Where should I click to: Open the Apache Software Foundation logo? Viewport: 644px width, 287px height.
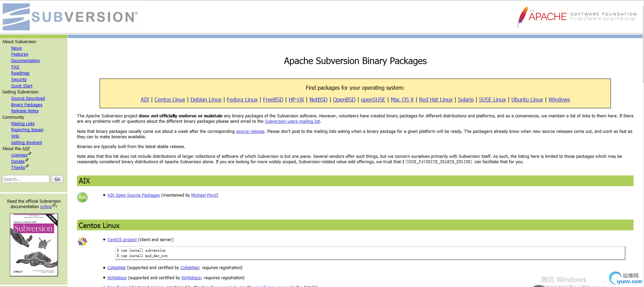click(x=577, y=17)
